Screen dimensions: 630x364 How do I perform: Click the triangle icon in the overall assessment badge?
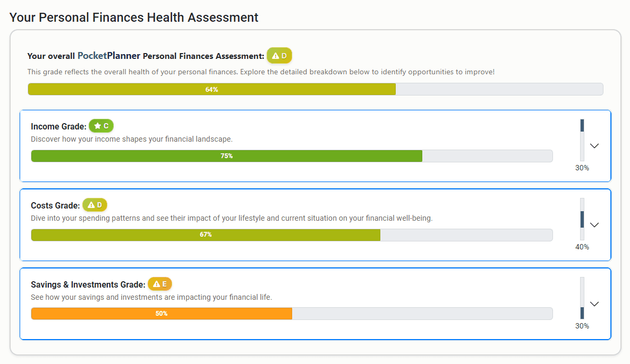point(276,55)
